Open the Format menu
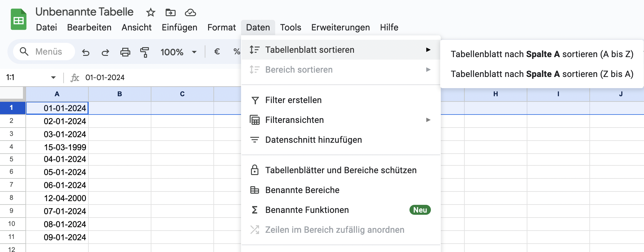The width and height of the screenshot is (644, 252). point(221,27)
